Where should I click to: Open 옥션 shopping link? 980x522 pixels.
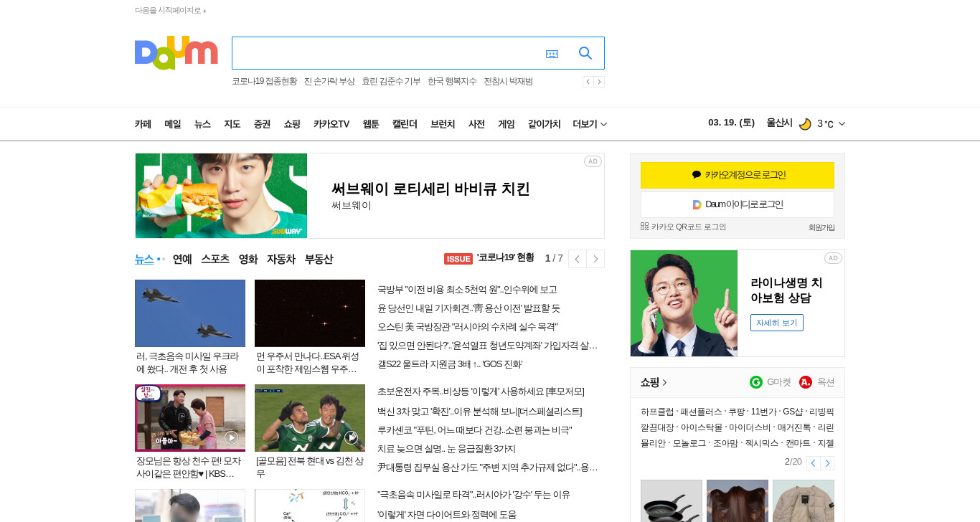click(x=817, y=382)
